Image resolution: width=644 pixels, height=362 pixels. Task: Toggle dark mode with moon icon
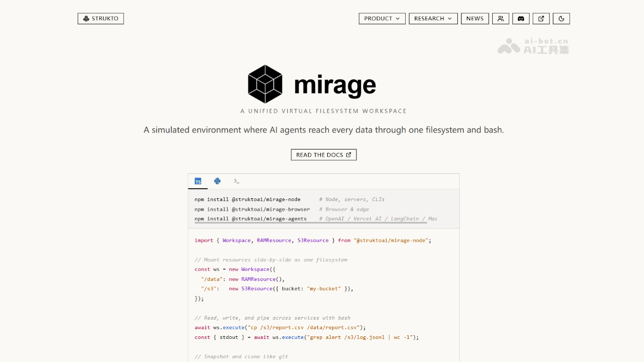(x=561, y=18)
